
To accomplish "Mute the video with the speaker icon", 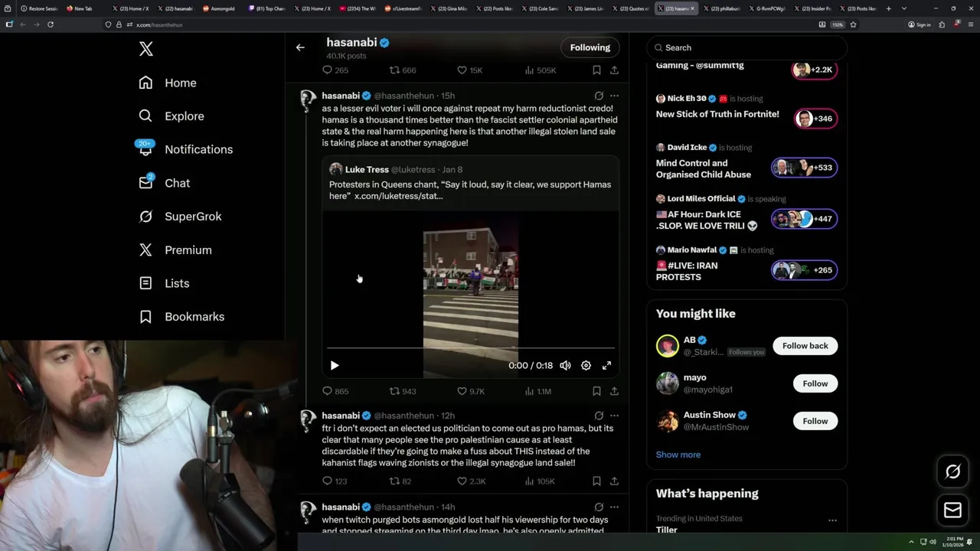I will pos(565,366).
